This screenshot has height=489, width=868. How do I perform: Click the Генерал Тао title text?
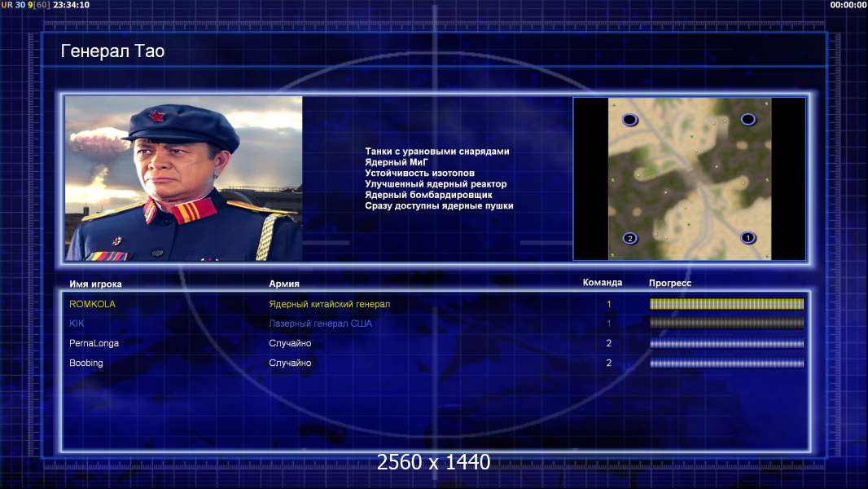click(112, 51)
